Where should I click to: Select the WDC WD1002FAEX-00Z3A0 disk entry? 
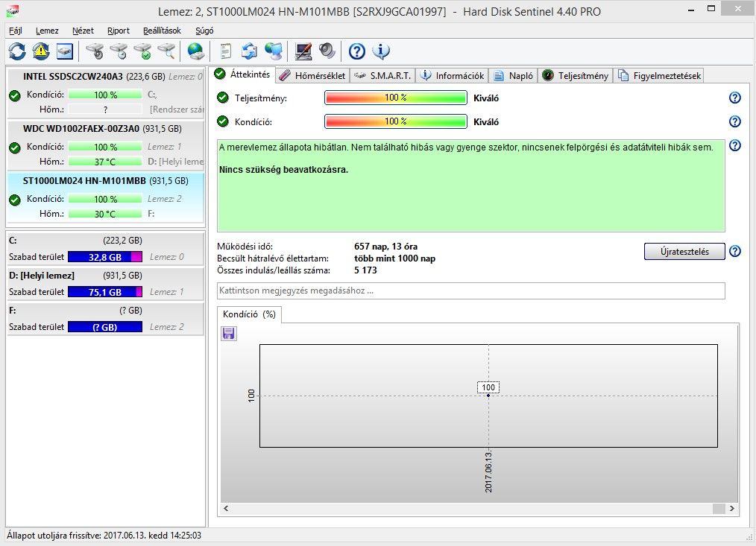tap(106, 145)
